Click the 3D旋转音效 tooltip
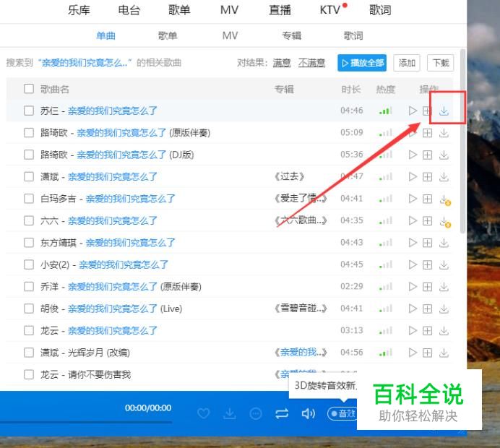This screenshot has height=448, width=500. [x=324, y=386]
